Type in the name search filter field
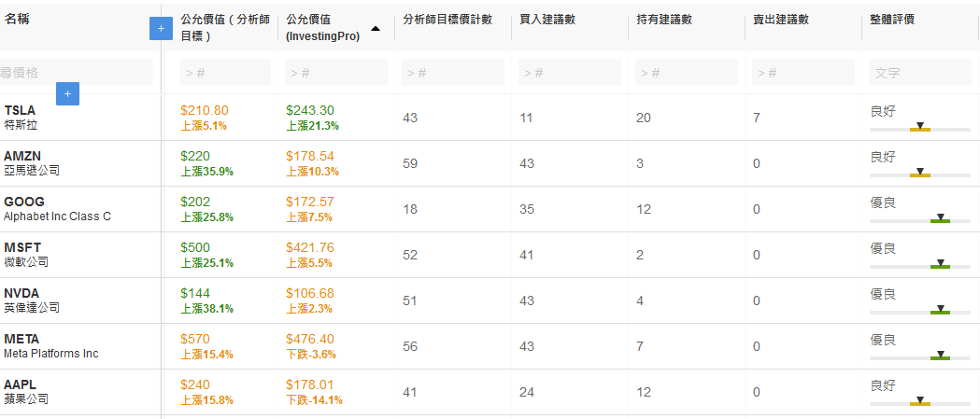Viewport: 980px width, 419px height. pyautogui.click(x=77, y=72)
